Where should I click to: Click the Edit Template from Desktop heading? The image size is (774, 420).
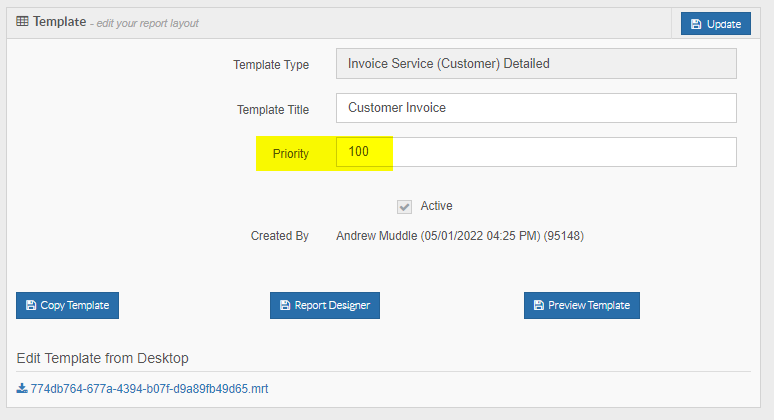tap(103, 358)
